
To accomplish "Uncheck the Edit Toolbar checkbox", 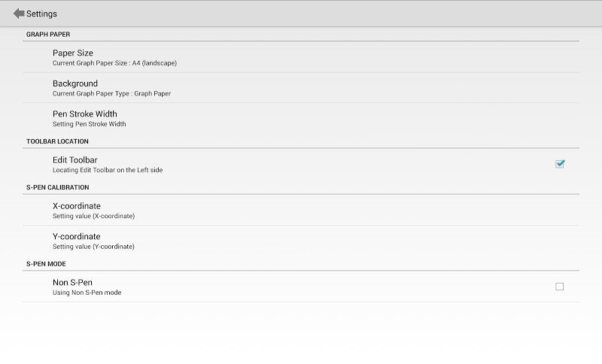I will (560, 164).
